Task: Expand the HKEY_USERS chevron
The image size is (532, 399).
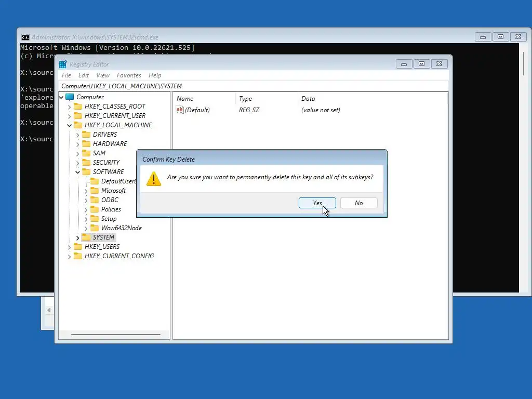Action: pos(70,247)
